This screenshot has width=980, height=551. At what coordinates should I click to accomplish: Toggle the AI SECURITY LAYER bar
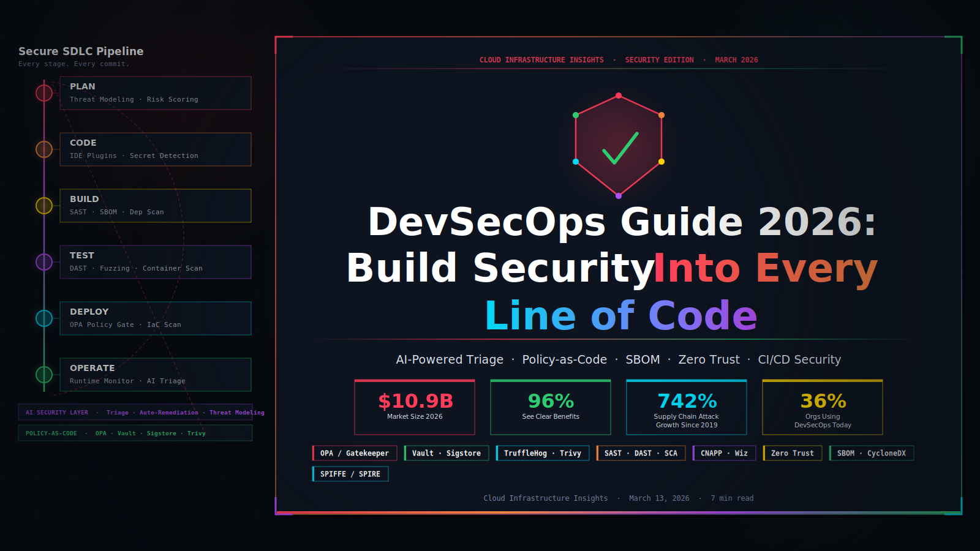pos(136,412)
